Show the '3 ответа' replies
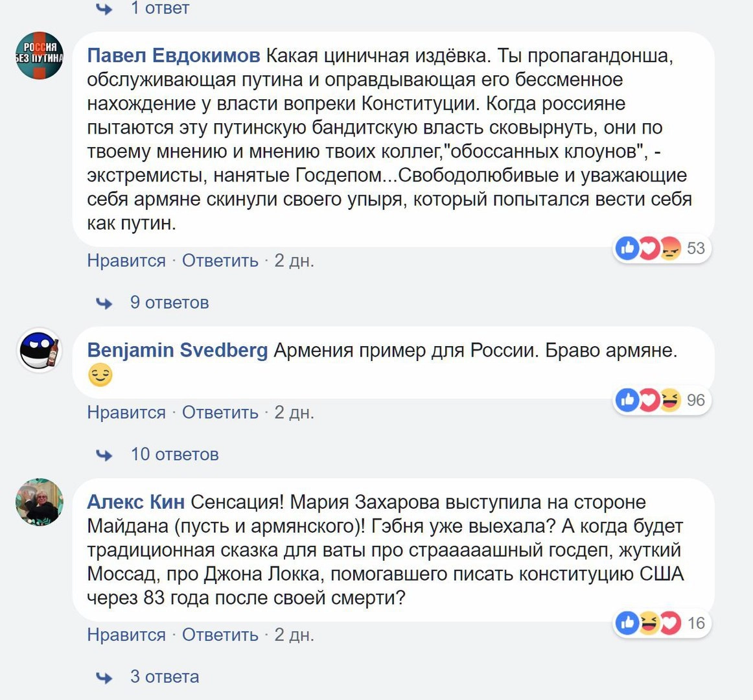 click(x=165, y=677)
